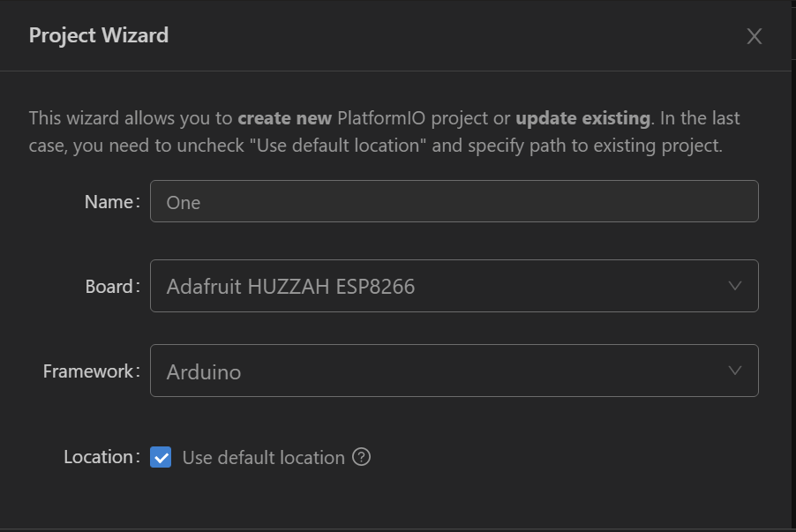Click the Board field label
Image resolution: width=796 pixels, height=532 pixels.
click(110, 286)
